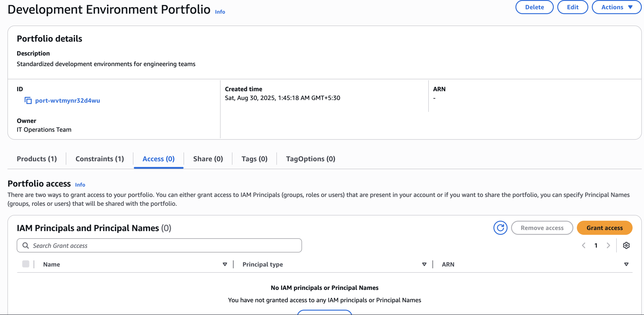
Task: Copy the portfolio ID with copy icon
Action: 28,101
